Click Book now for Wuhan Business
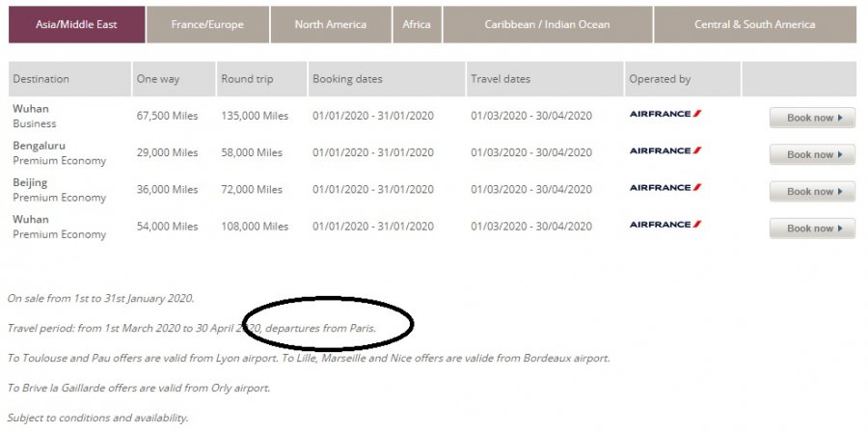The width and height of the screenshot is (868, 432). point(812,118)
